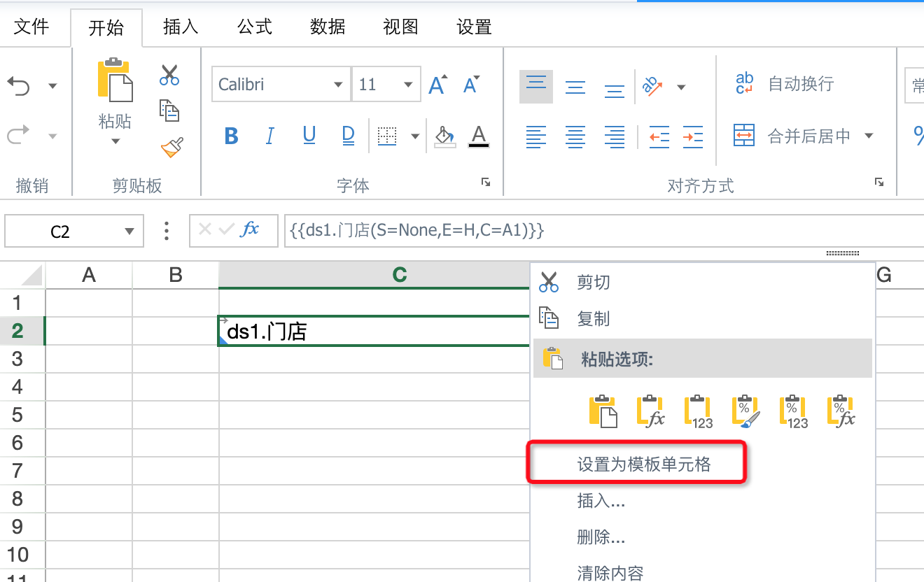
Task: Open the font size 11 dropdown
Action: pyautogui.click(x=408, y=85)
